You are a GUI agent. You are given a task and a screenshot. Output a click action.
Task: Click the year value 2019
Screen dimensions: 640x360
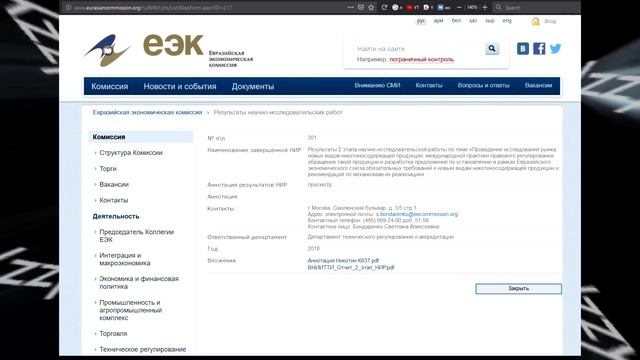pos(313,249)
